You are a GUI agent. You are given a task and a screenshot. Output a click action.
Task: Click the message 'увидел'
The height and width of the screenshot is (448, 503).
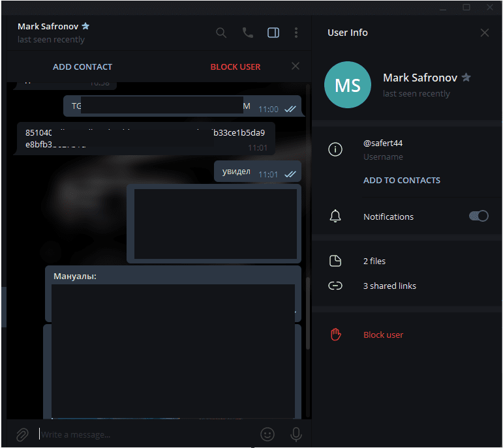(258, 172)
